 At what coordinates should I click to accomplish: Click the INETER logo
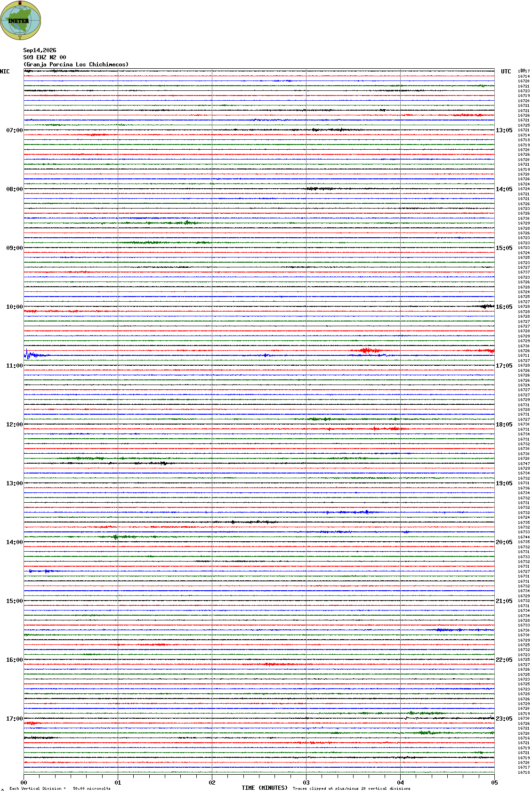[21, 20]
